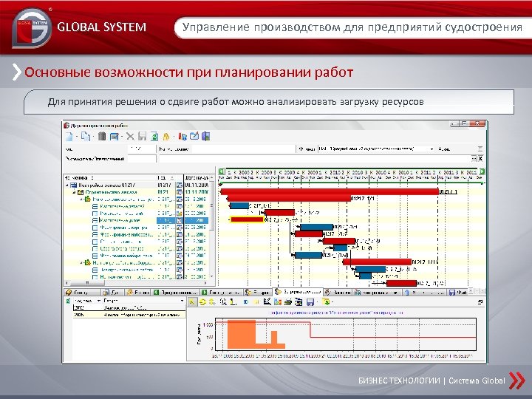The image size is (532, 399).
Task: Click the green refresh document icon
Action: (154, 137)
